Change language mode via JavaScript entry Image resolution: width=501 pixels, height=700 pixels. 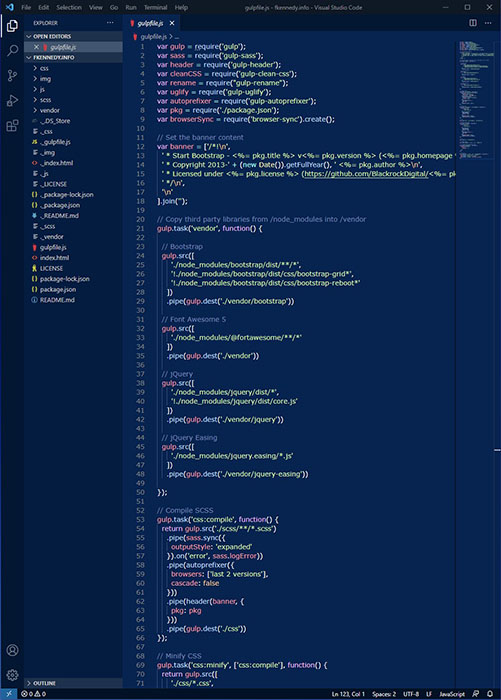(452, 694)
